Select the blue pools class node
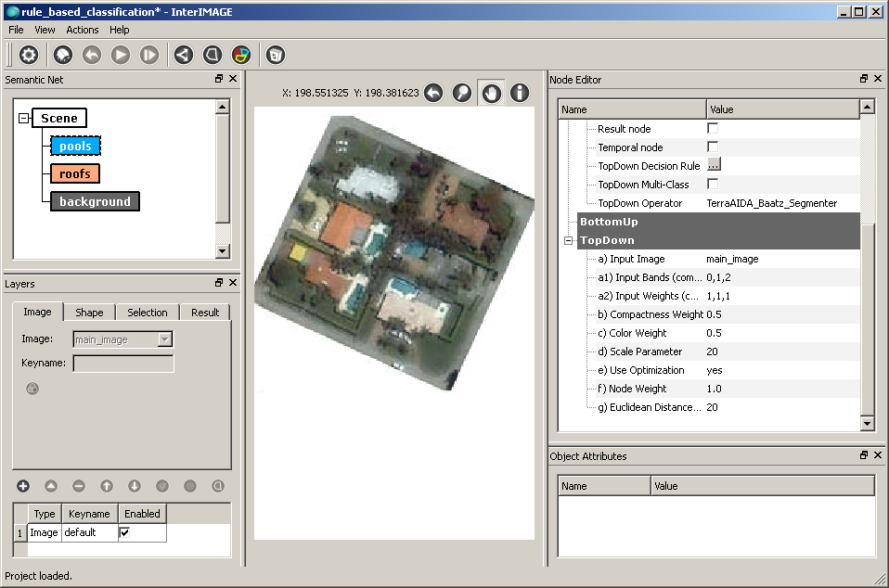Screen dimensions: 889x588 pos(75,146)
